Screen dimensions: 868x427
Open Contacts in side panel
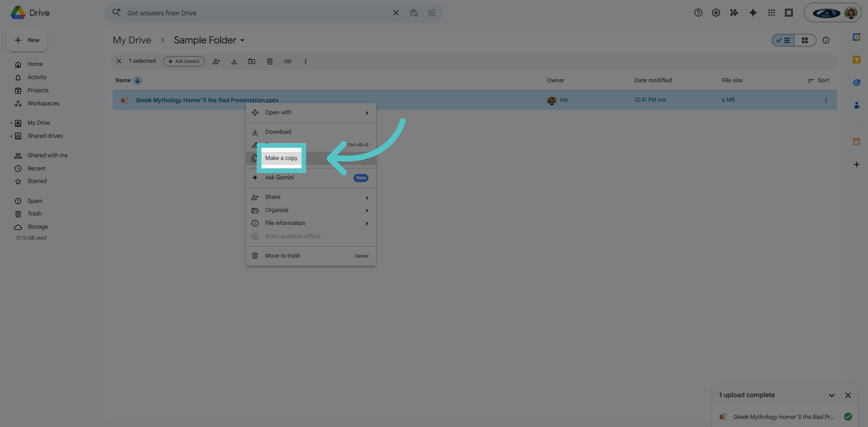click(856, 105)
